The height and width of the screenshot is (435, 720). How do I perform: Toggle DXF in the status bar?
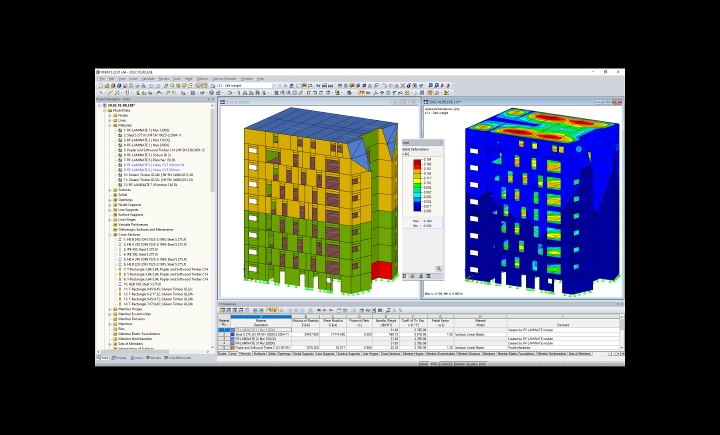click(483, 364)
